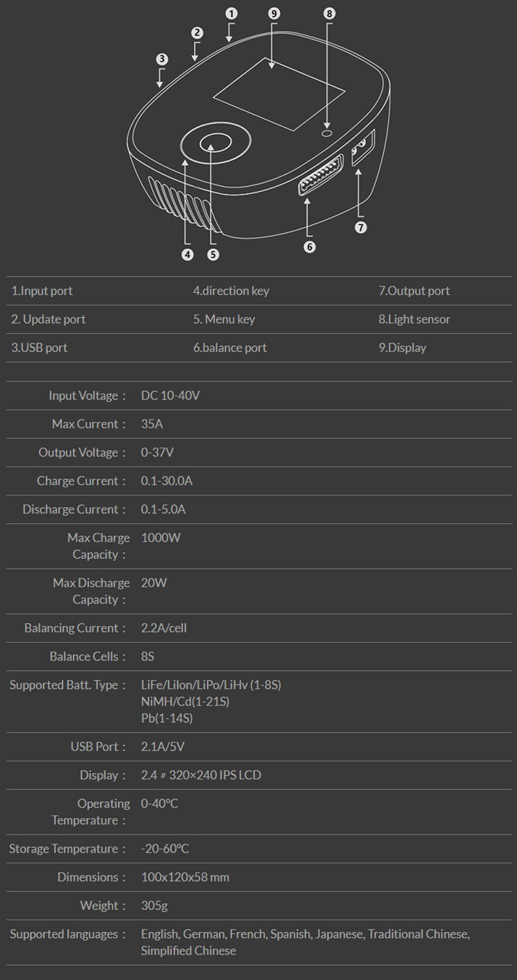517x980 pixels.
Task: Select the '8.Light sensor' legend entry
Action: [414, 319]
